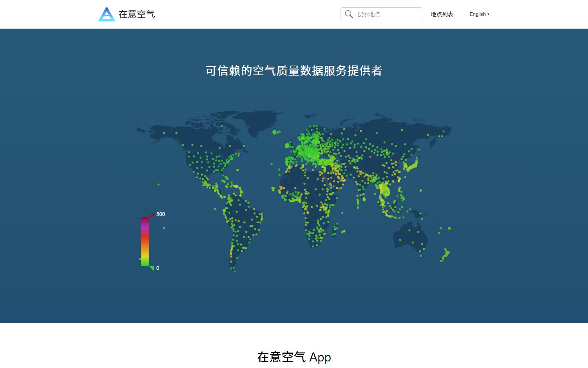The height and width of the screenshot is (368, 588).
Task: Click the blue triangle site logo
Action: click(x=107, y=14)
